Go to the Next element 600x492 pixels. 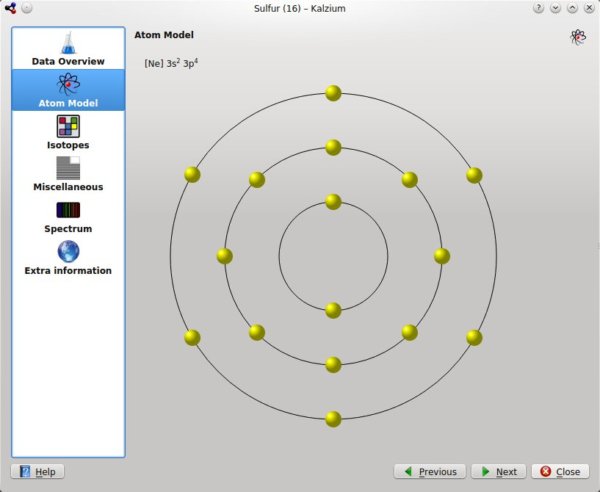pyautogui.click(x=499, y=472)
